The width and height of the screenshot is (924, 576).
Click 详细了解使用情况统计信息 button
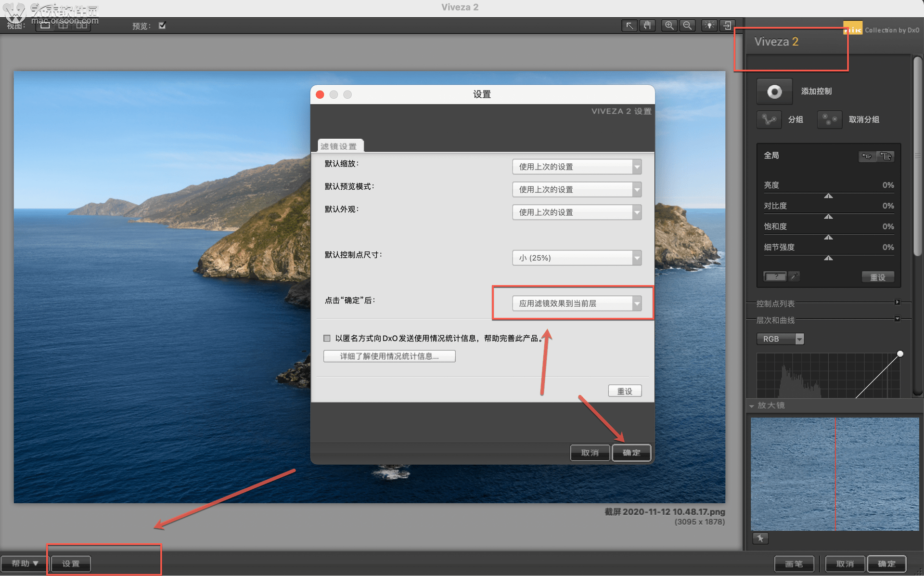coord(389,356)
